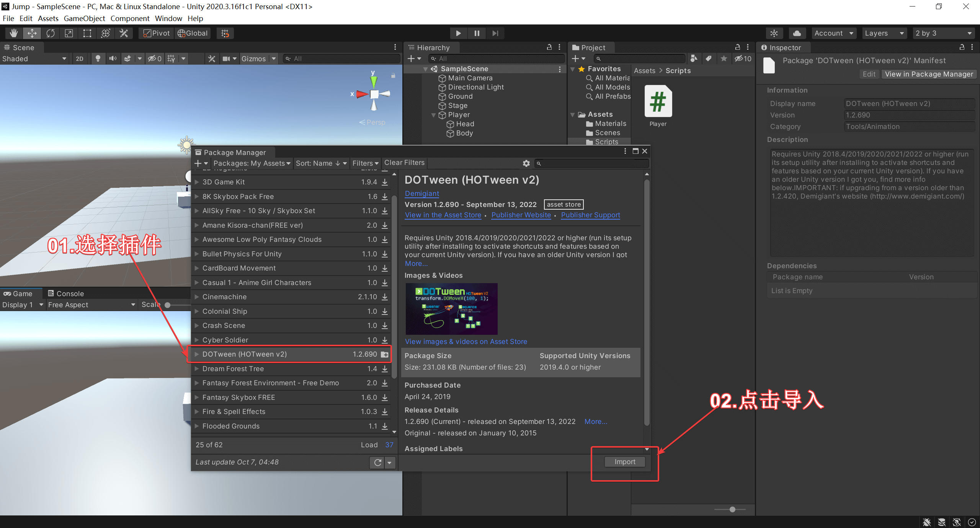The image size is (980, 528).
Task: Open Package Manager settings gear
Action: (526, 163)
